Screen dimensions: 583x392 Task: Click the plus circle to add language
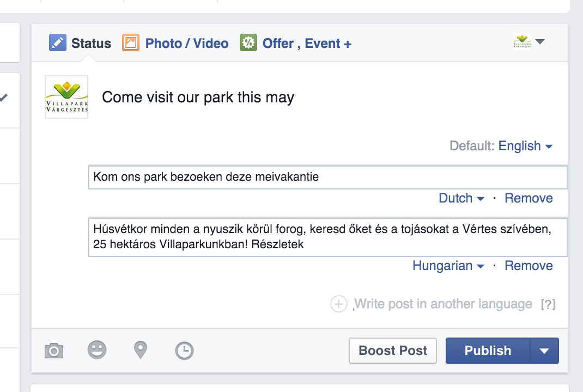[x=339, y=304]
